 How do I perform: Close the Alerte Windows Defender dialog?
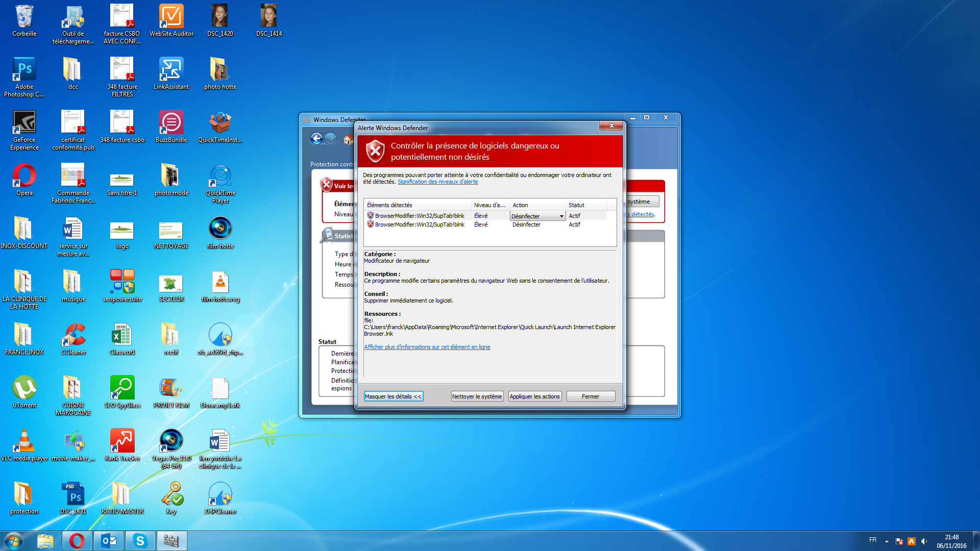pos(611,126)
